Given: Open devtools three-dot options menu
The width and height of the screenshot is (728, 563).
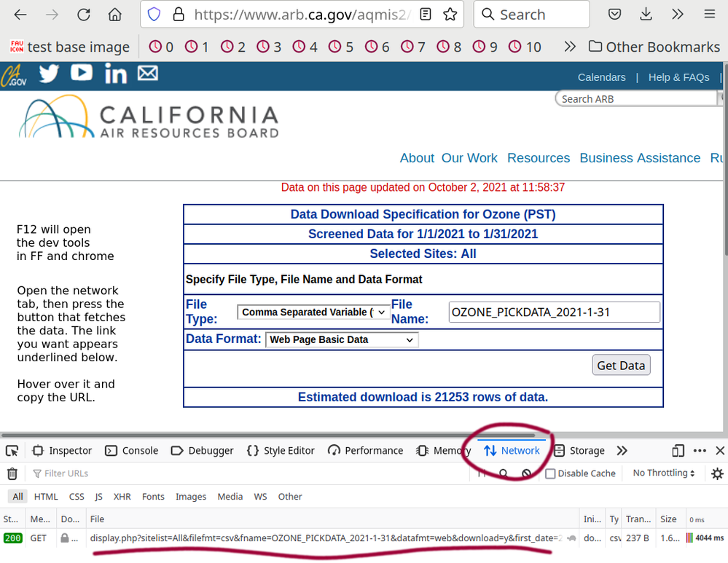Looking at the screenshot, I should pyautogui.click(x=700, y=451).
